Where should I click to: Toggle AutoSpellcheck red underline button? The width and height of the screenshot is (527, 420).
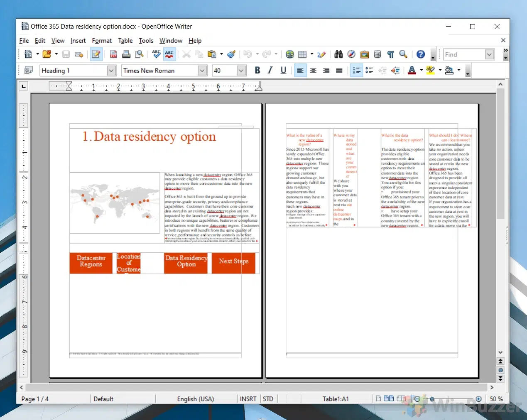tap(169, 54)
